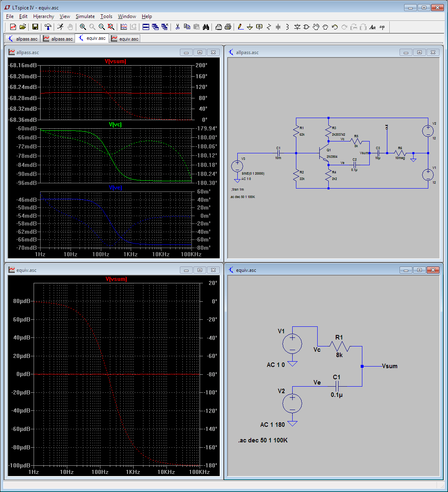Viewport: 448px width, 492px height.
Task: Select the resistor placement tool
Action: coord(269,27)
